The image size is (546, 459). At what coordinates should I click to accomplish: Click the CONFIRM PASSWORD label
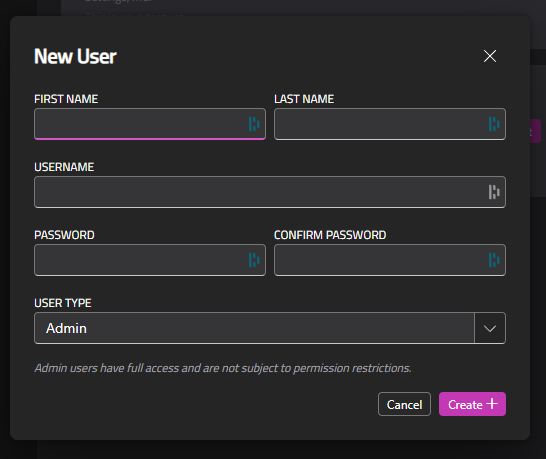pyautogui.click(x=330, y=235)
